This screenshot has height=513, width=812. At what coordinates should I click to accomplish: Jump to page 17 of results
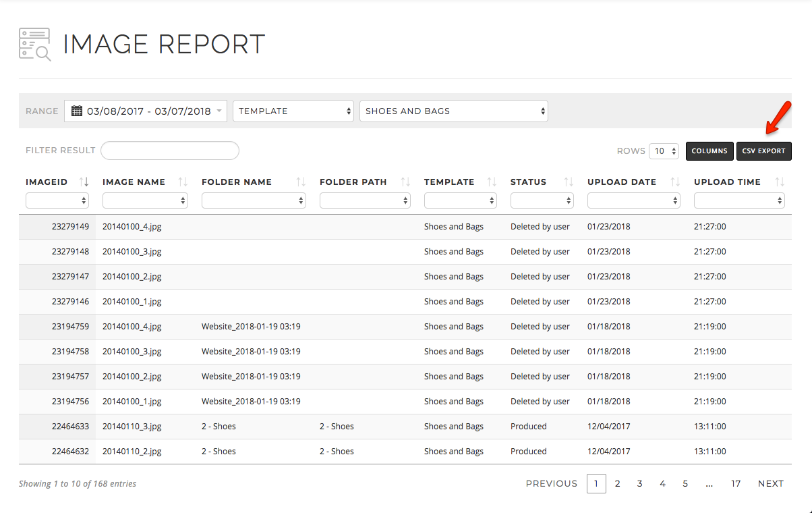(x=736, y=483)
